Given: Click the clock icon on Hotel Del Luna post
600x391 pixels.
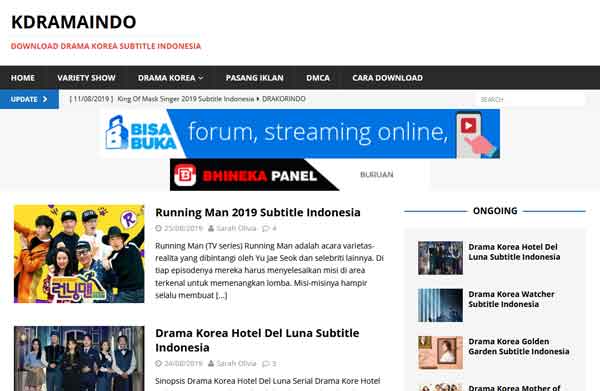Looking at the screenshot, I should (x=159, y=363).
